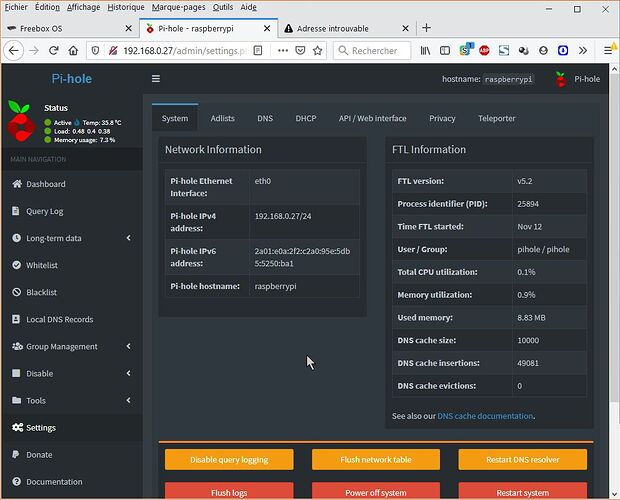The image size is (620, 500).
Task: Expand the Tools submenu arrow
Action: (129, 400)
